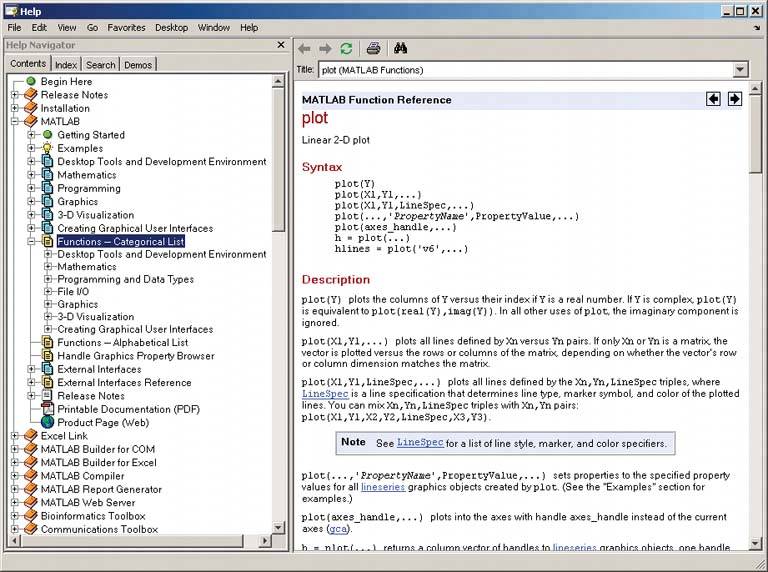Expand the Release Notes top node

[x=15, y=95]
